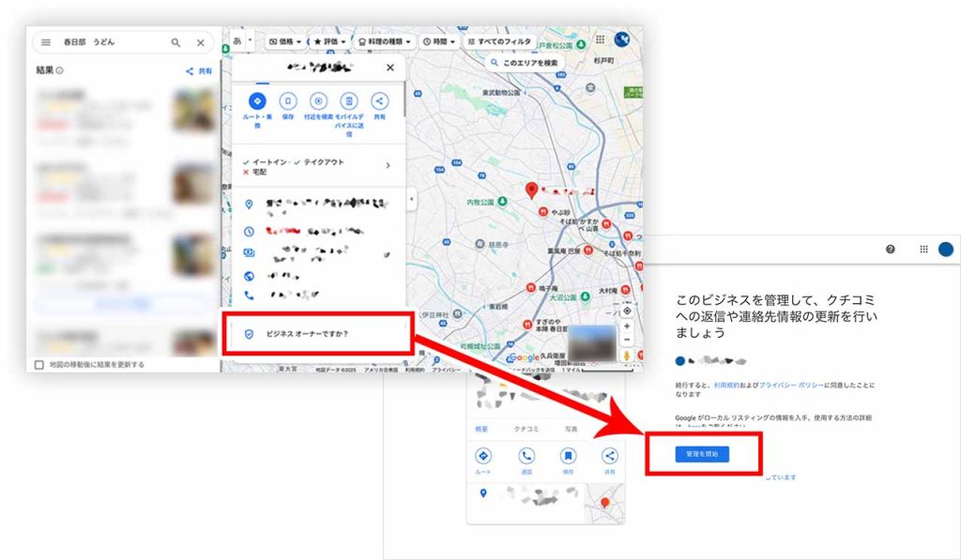Close the place detail panel

(390, 68)
